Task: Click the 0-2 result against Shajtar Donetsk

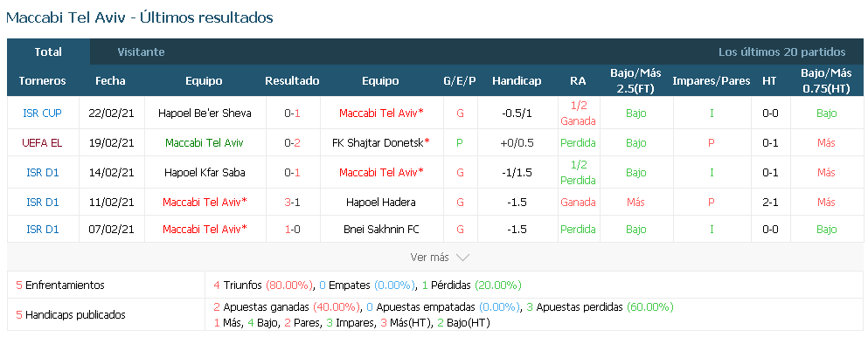Action: pos(292,142)
